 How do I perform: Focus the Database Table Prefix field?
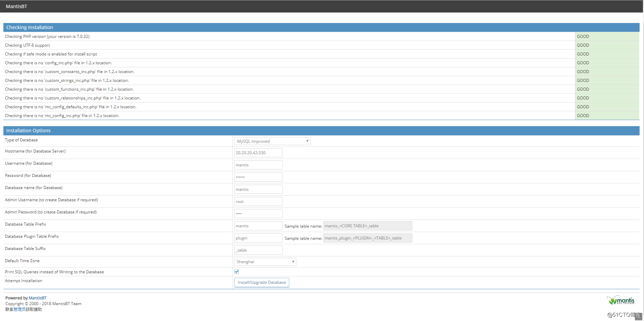point(258,226)
